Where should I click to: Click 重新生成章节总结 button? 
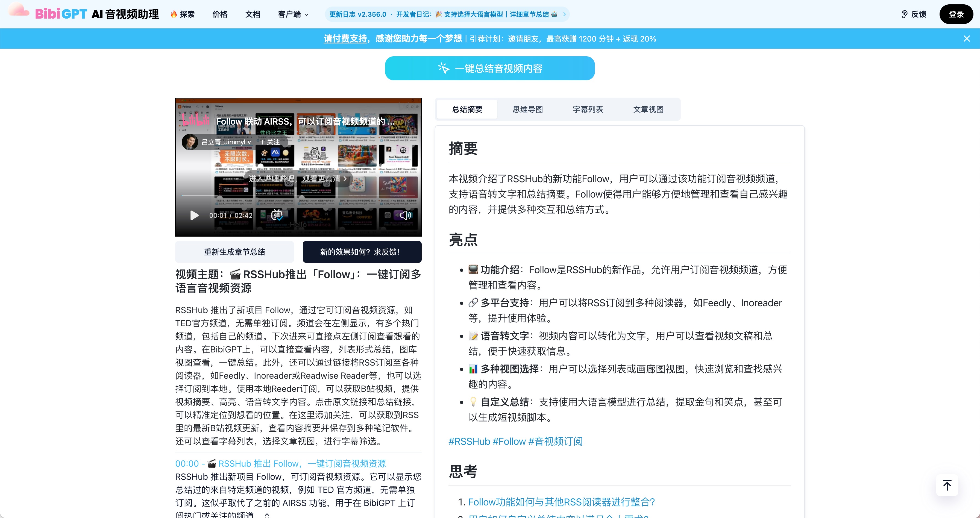pos(234,252)
